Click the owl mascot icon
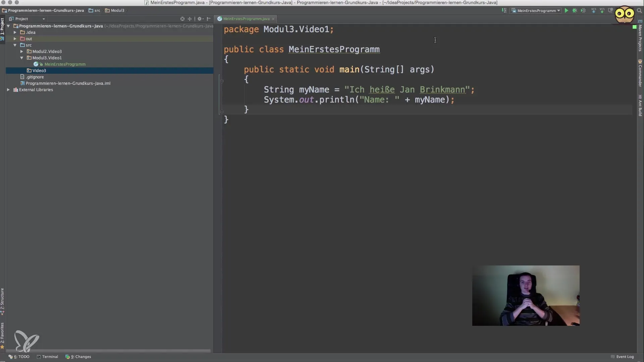 625,14
